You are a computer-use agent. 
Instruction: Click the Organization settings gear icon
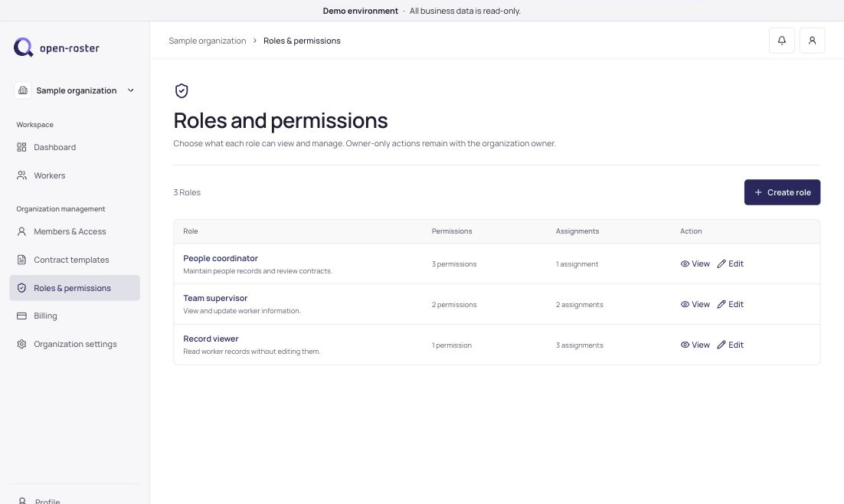click(x=21, y=344)
